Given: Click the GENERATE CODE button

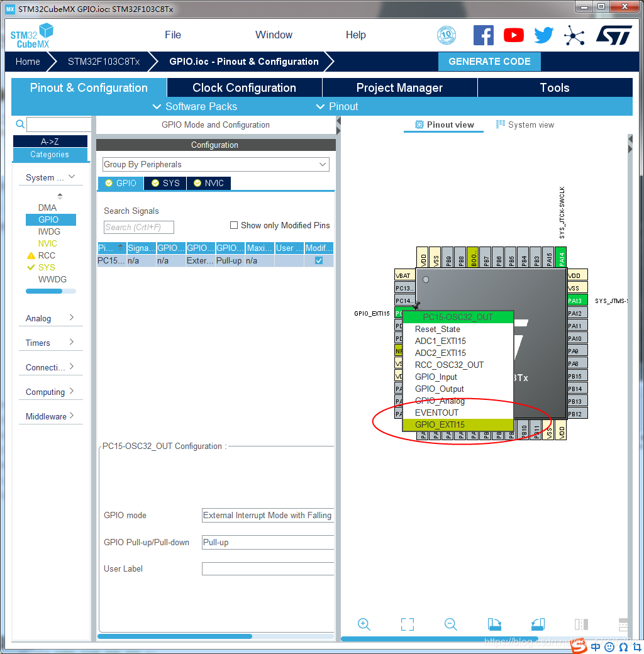Looking at the screenshot, I should 489,62.
